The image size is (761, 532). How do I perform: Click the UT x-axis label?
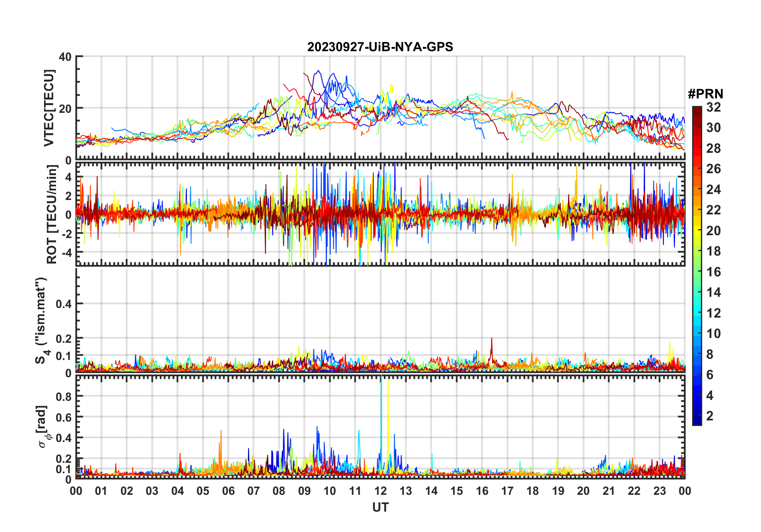(380, 508)
